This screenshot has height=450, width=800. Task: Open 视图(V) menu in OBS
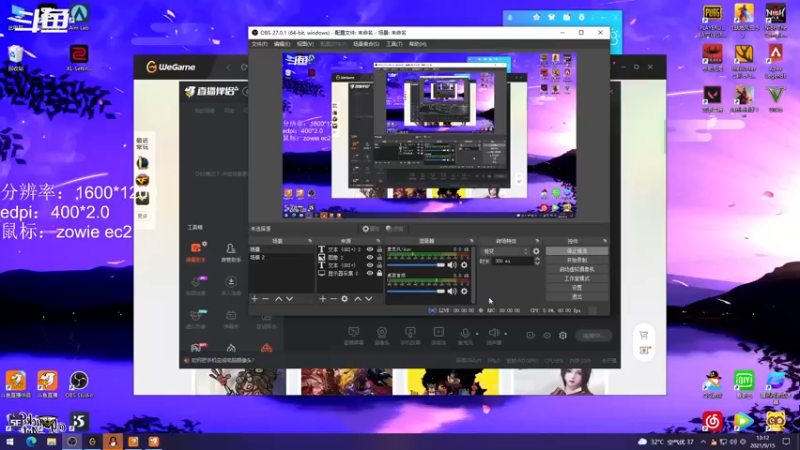pyautogui.click(x=305, y=44)
